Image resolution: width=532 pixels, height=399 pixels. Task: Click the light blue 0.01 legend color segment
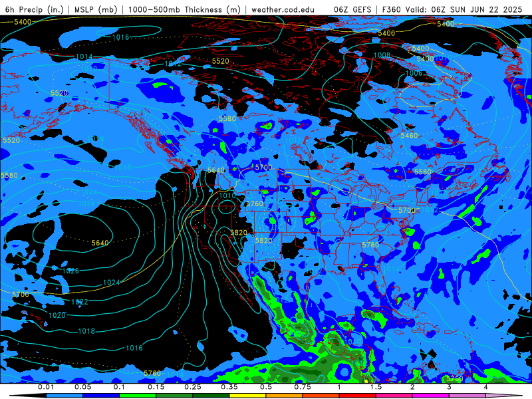point(65,396)
